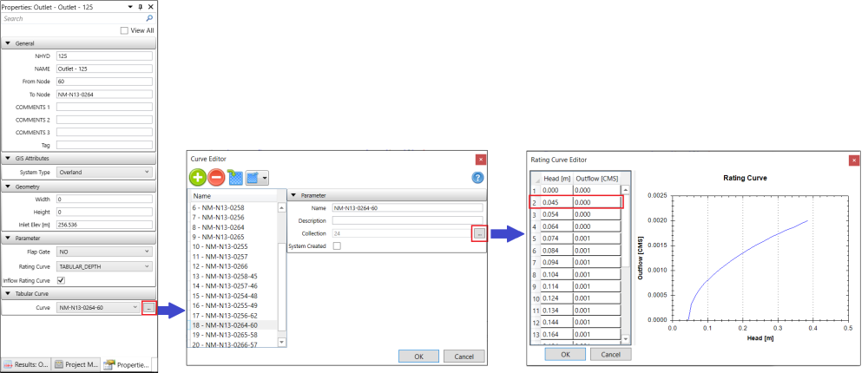Select row header 5 in rating table

(x=536, y=239)
